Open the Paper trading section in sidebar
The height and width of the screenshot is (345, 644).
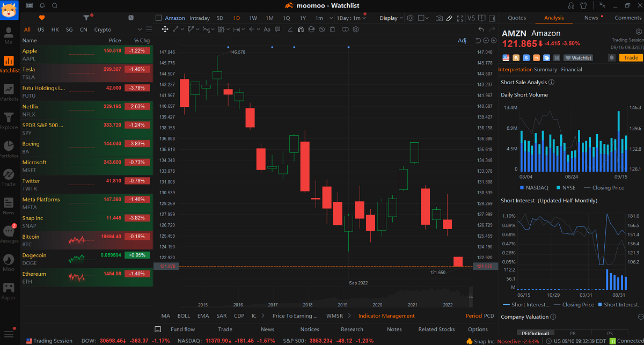9,291
